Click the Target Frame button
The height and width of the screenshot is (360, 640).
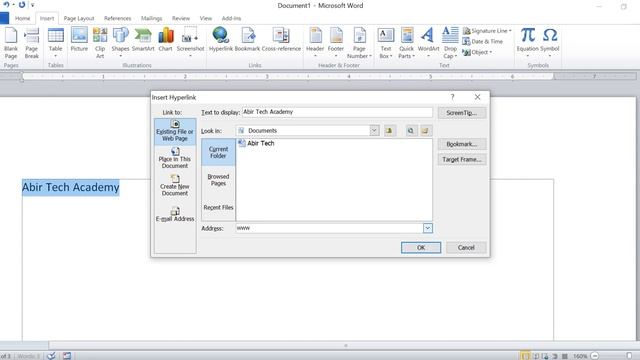click(x=462, y=160)
